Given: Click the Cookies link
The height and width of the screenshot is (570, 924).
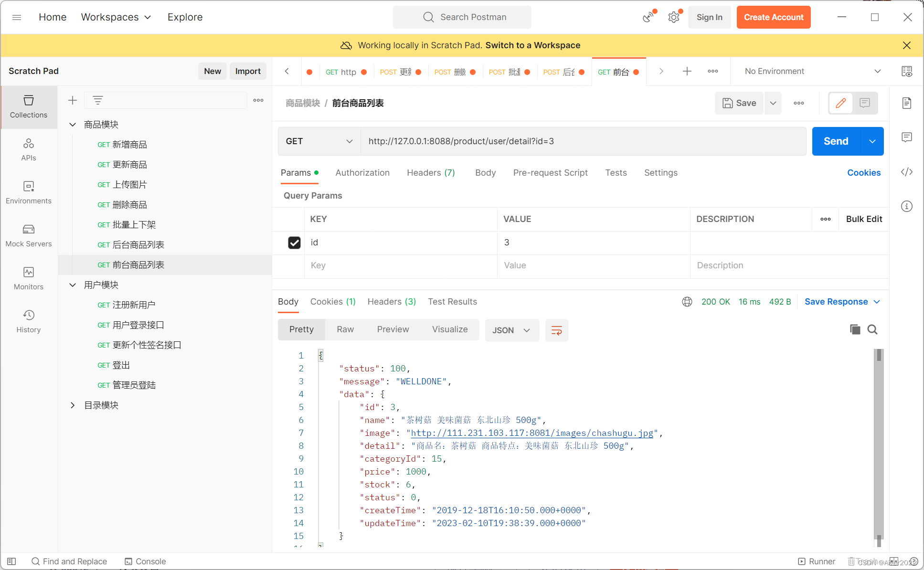Looking at the screenshot, I should pyautogui.click(x=863, y=173).
